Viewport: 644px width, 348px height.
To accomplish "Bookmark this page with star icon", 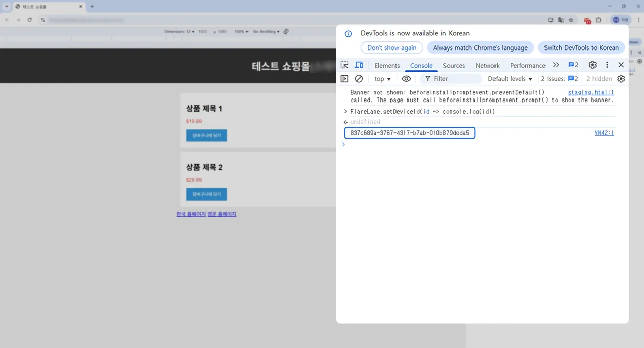I will [x=571, y=20].
